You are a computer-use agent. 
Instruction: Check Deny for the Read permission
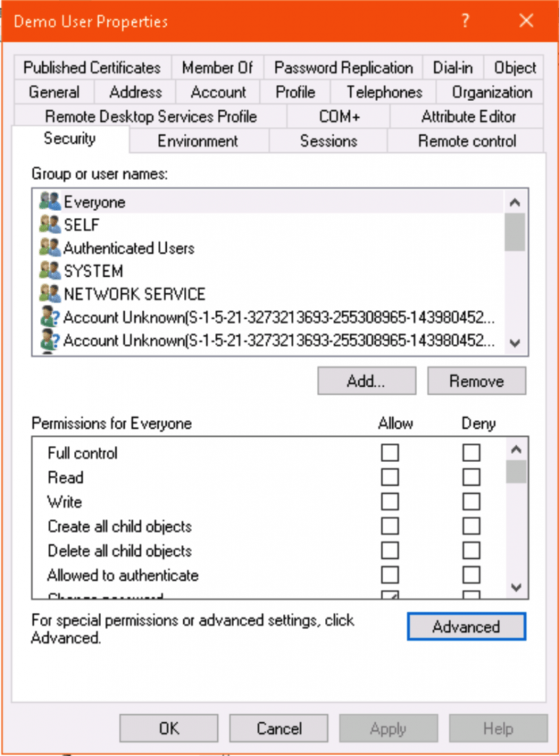coord(471,476)
